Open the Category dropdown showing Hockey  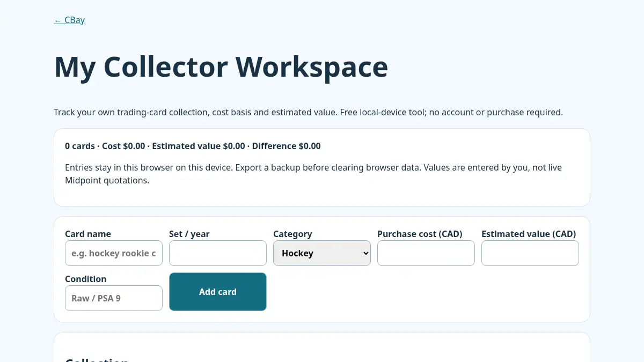coord(322,253)
